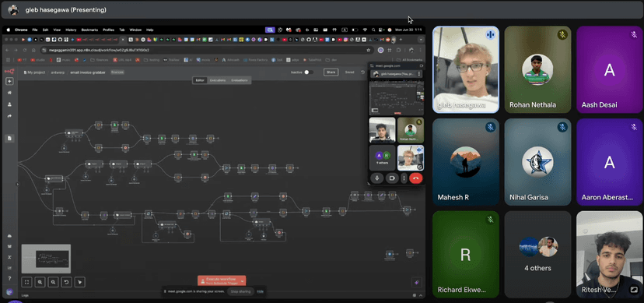Viewport: 644px width, 303px height.
Task: Expand the Execute workflow trigger dropdown arrow
Action: [243, 280]
